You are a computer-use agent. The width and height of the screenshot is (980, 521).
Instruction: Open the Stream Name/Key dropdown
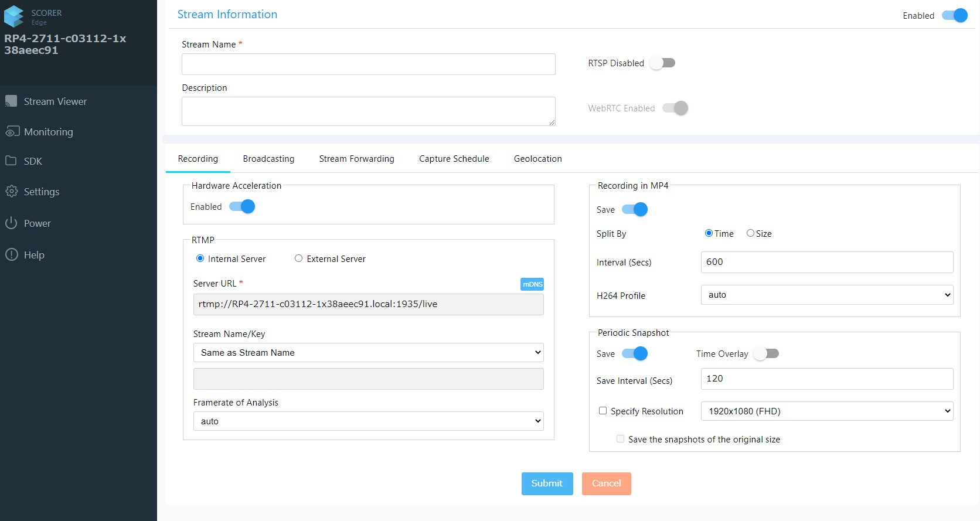pos(368,353)
